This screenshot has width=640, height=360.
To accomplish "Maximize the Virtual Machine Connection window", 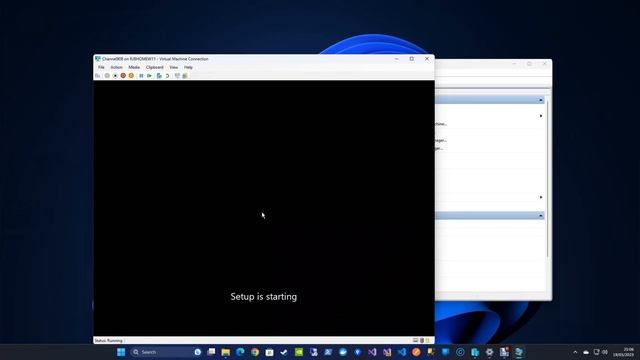I will [x=412, y=59].
